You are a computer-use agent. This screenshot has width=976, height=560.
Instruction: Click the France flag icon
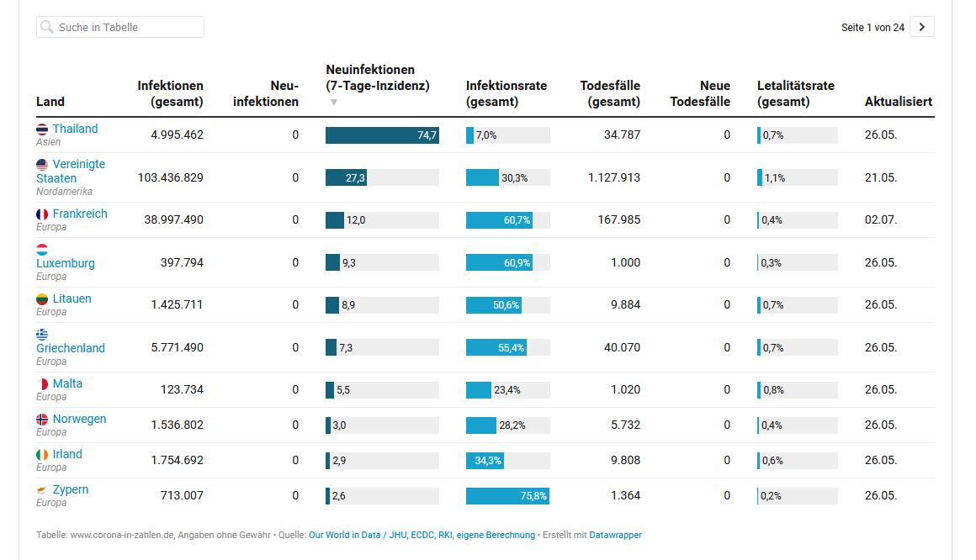coord(42,214)
